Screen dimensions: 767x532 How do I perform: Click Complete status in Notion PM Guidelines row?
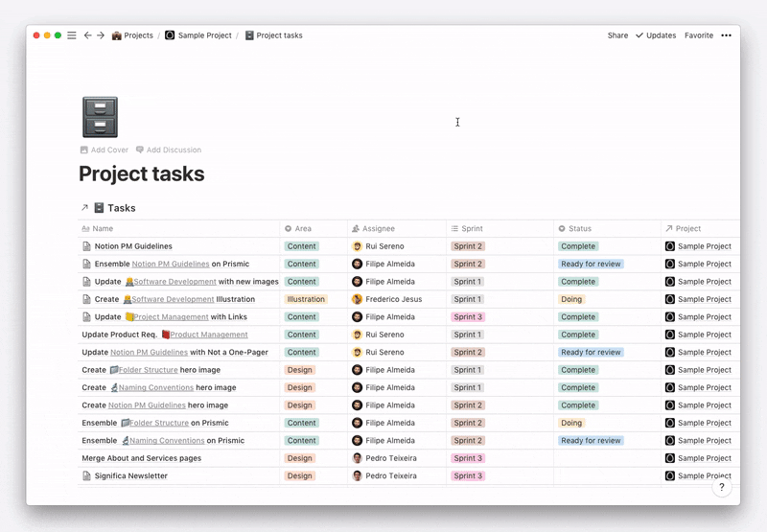[578, 246]
